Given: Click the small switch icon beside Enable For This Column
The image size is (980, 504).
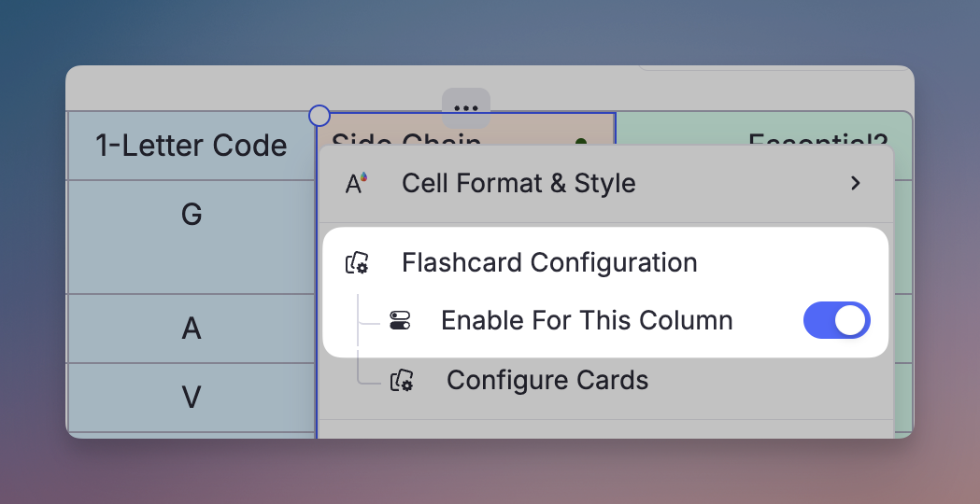Looking at the screenshot, I should (399, 321).
